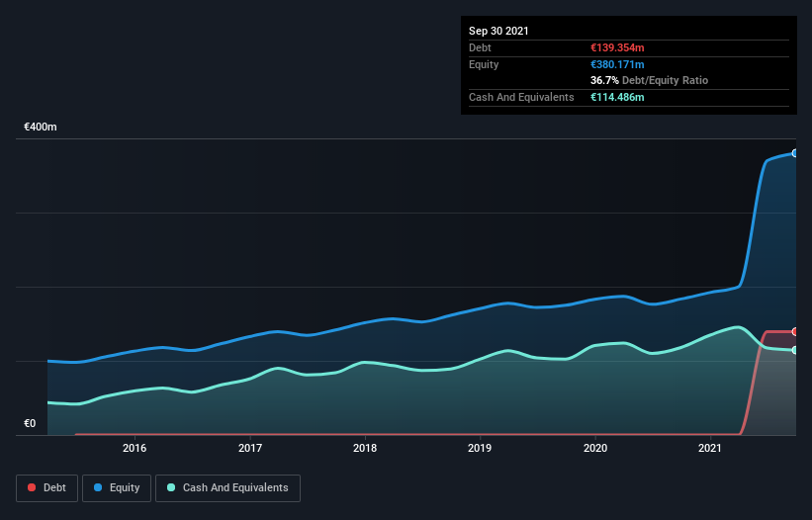
Task: Select the Debt endpoint marker on chart
Action: (x=795, y=331)
